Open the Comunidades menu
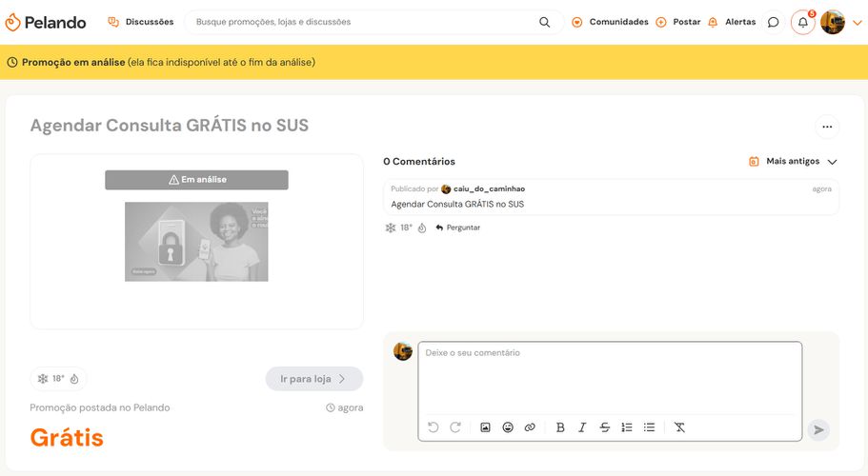This screenshot has width=868, height=476. [x=610, y=22]
